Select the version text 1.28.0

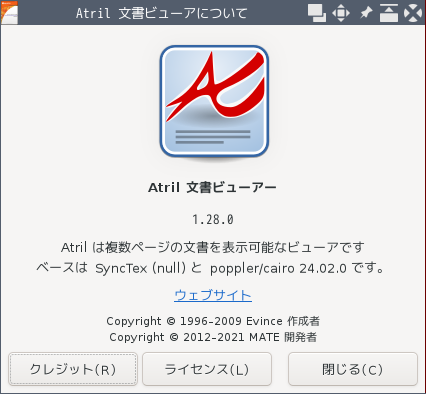click(213, 220)
